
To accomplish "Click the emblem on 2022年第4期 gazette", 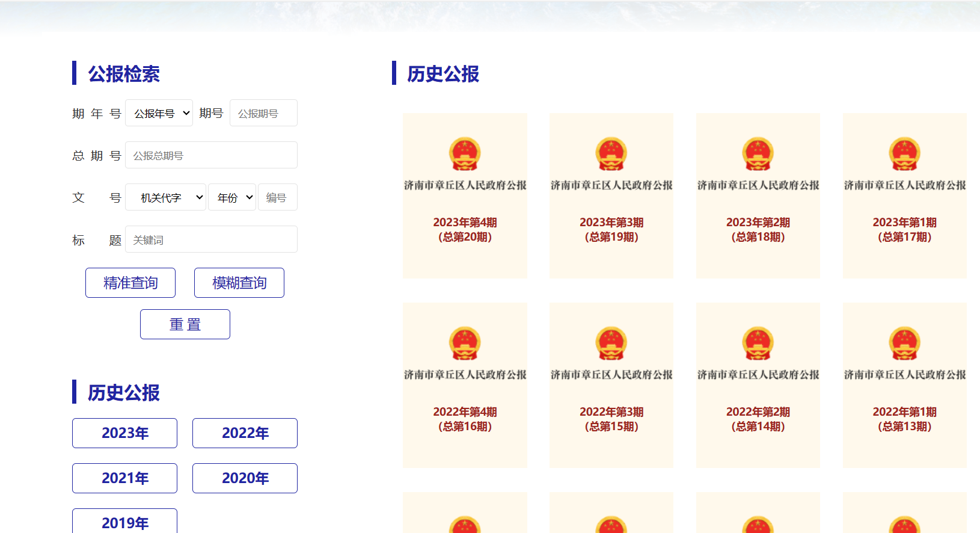I will click(465, 344).
